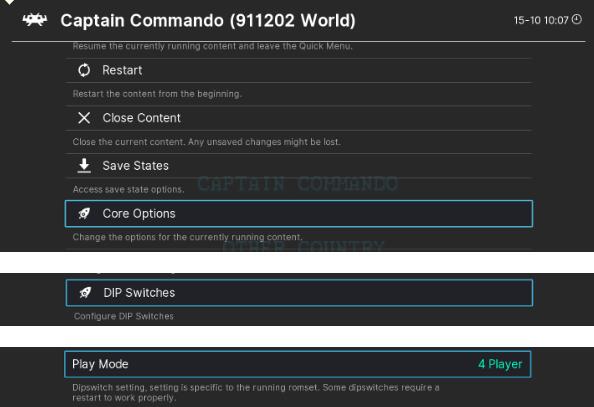Click the 15-10 10:07 date time display
Screen dimensions: 594x407
click(541, 20)
